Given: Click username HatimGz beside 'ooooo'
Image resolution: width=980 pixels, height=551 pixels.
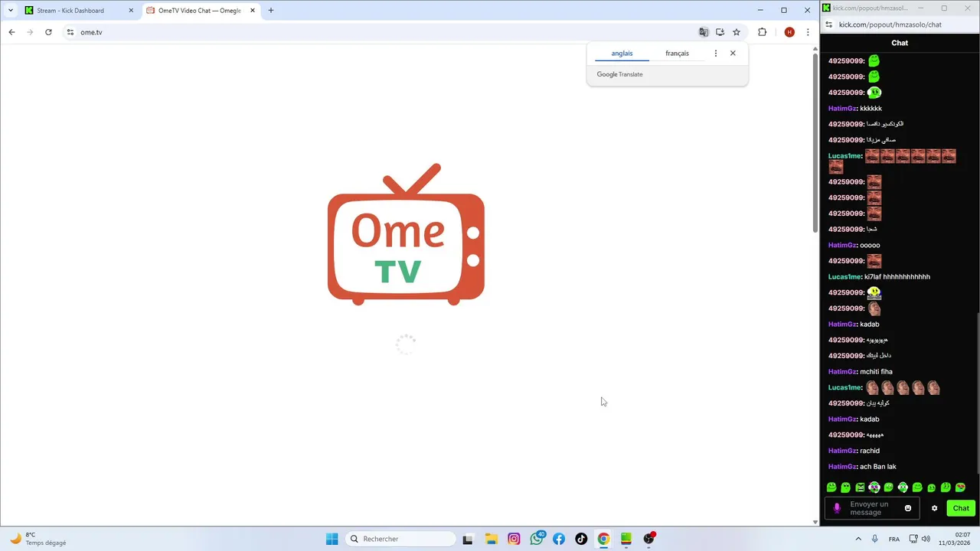Looking at the screenshot, I should (842, 246).
